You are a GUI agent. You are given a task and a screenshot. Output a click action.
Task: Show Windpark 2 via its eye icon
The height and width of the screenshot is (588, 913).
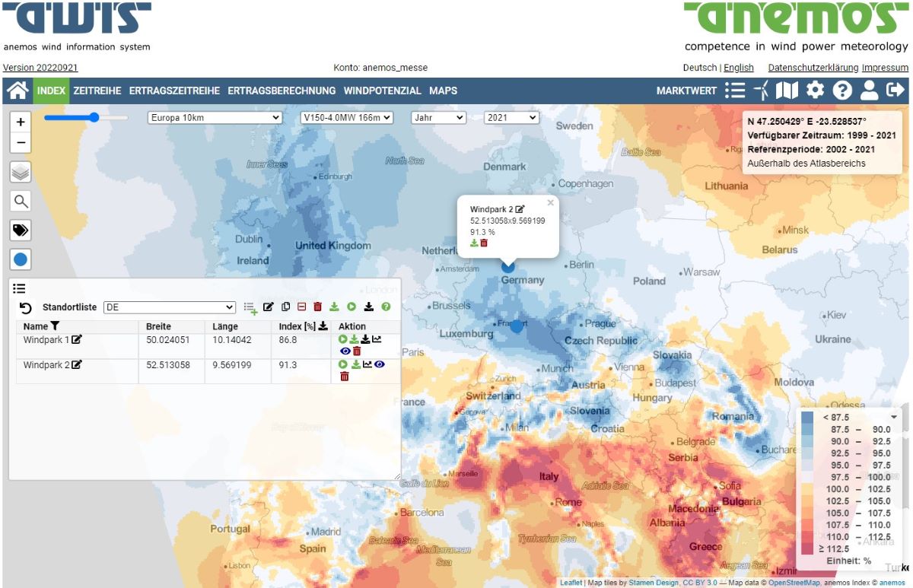(380, 364)
